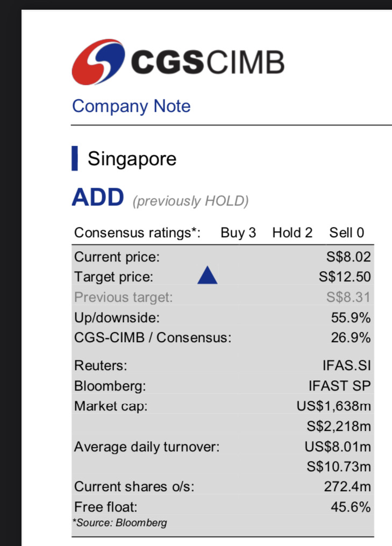Click the ADD rating text
Viewport: 392px width, 546px height.
click(x=98, y=198)
